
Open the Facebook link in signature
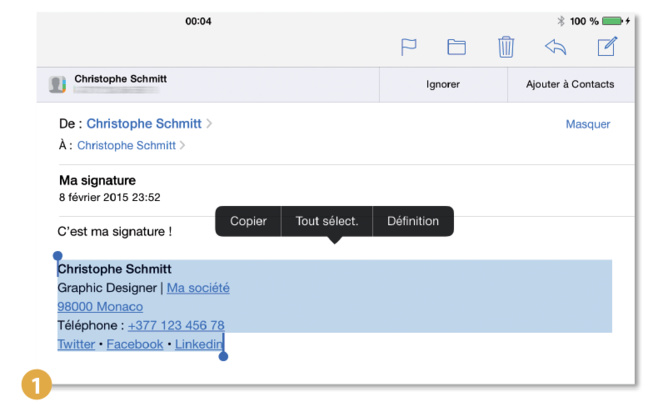(x=134, y=344)
